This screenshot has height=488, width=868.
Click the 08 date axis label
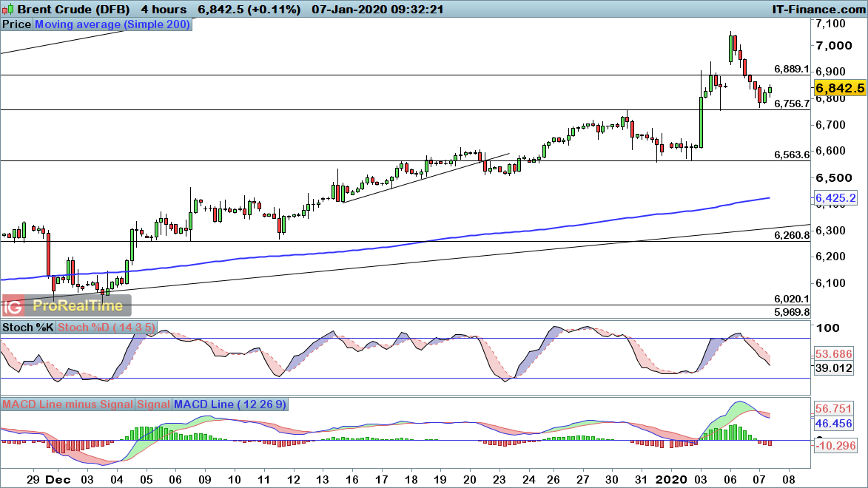[x=788, y=480]
